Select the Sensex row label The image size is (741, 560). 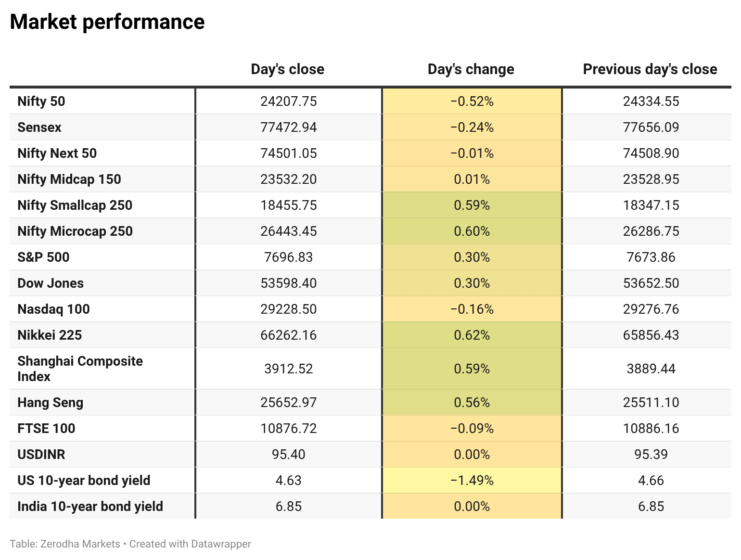tap(39, 127)
